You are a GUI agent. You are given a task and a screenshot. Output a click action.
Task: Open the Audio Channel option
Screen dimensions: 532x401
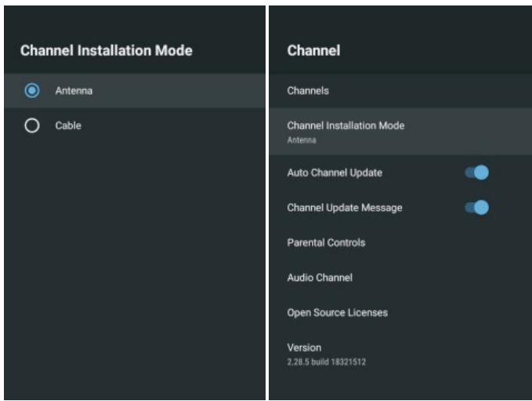(x=400, y=277)
